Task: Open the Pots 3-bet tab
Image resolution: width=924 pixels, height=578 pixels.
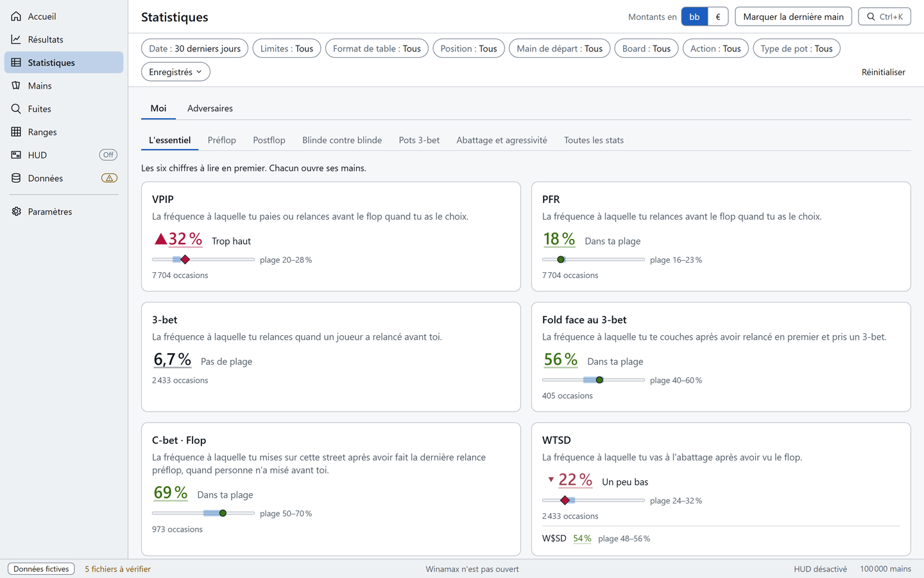Action: click(x=419, y=140)
